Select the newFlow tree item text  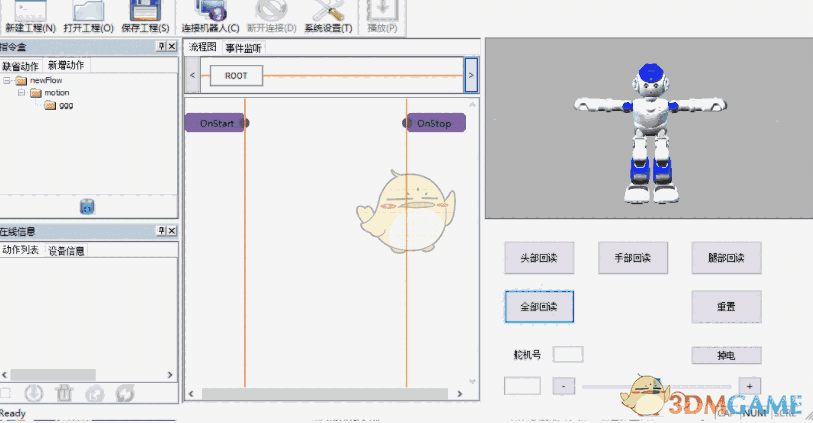click(x=46, y=80)
